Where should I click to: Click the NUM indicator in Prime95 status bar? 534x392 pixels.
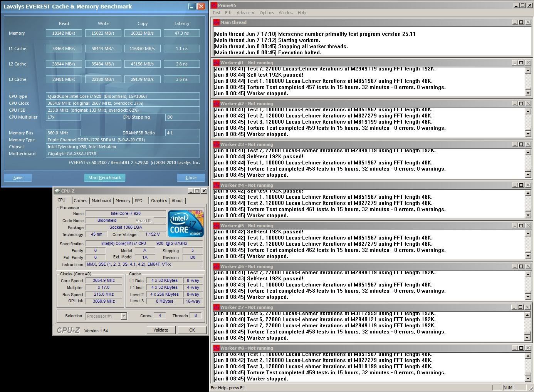pos(508,387)
